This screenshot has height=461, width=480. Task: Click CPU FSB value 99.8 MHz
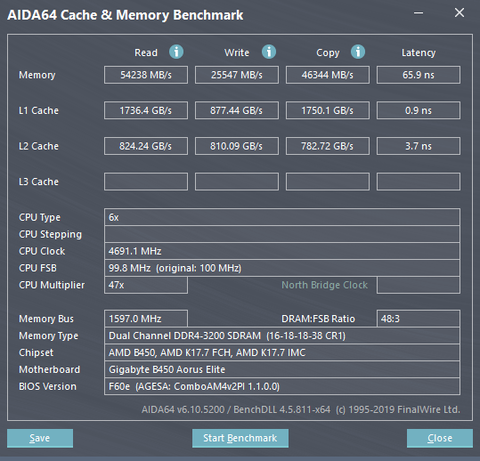coord(282,268)
